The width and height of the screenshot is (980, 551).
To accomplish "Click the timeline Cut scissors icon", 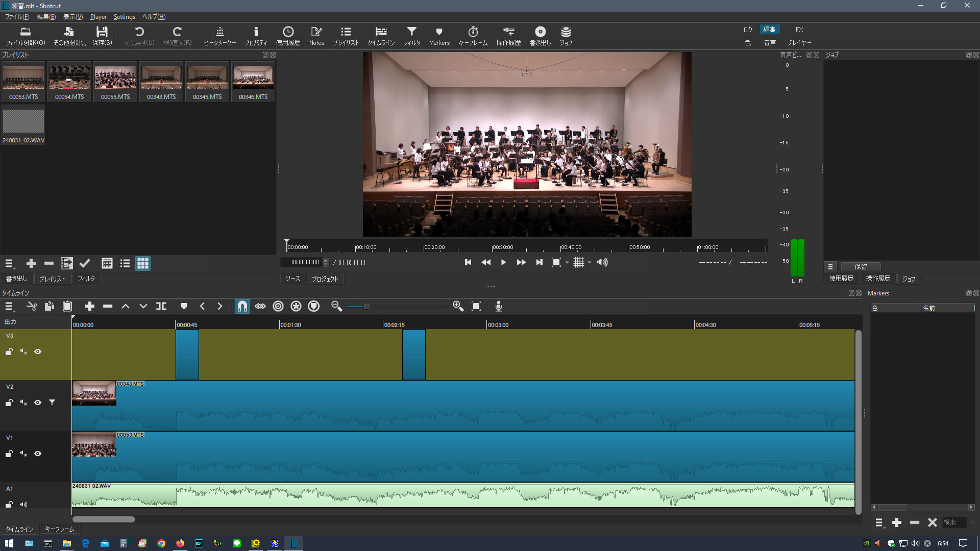I will (x=32, y=306).
